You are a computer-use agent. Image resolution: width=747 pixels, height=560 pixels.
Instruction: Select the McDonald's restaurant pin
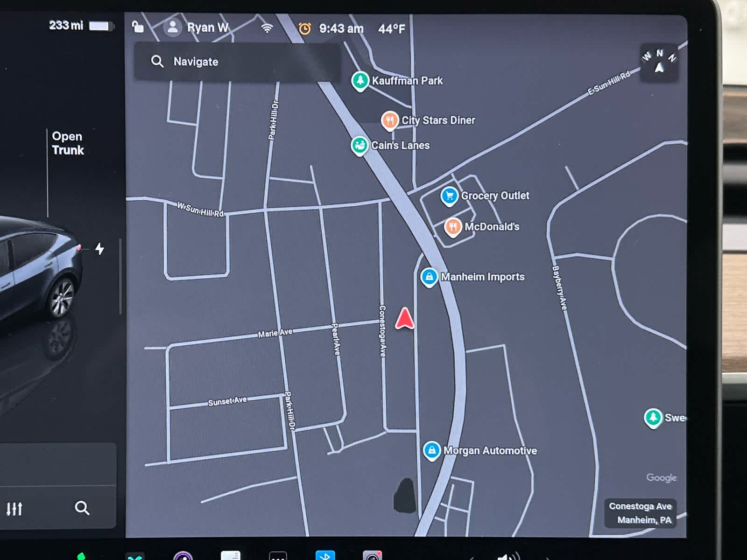tap(452, 227)
